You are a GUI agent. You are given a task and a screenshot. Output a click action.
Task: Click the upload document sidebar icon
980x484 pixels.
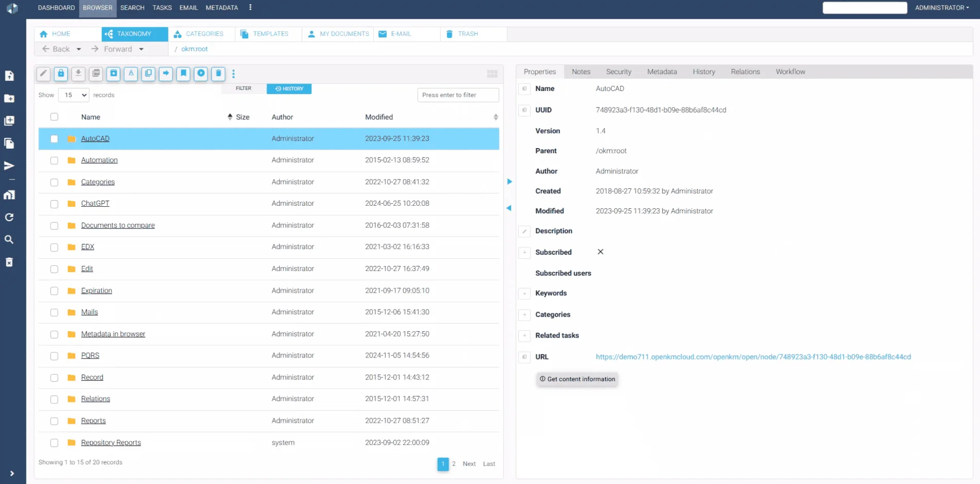[x=9, y=76]
